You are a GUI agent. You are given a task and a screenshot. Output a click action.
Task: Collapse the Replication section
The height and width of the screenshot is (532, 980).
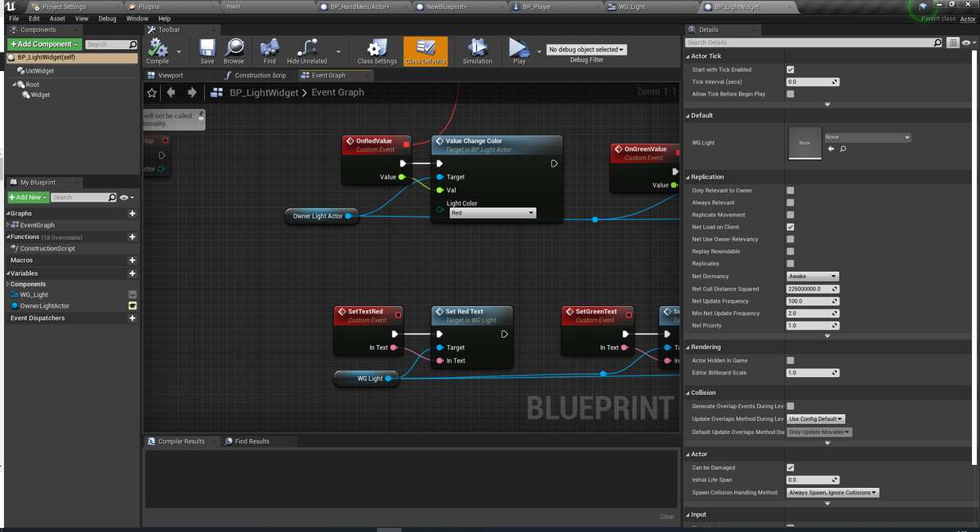coord(688,177)
